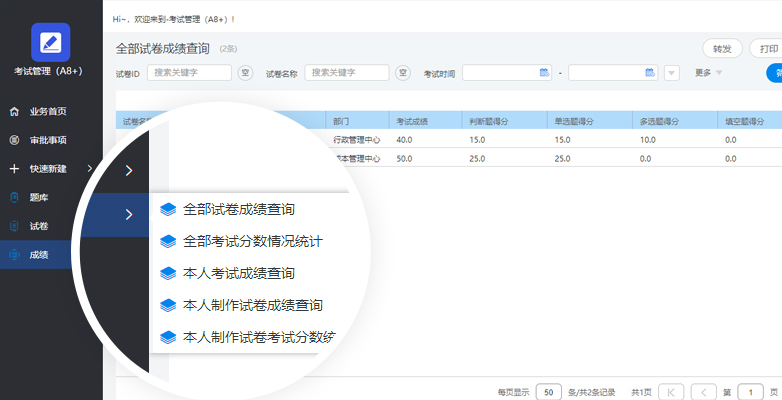Open calendar picker for start exam date
Image resolution: width=782 pixels, height=400 pixels.
pos(544,72)
